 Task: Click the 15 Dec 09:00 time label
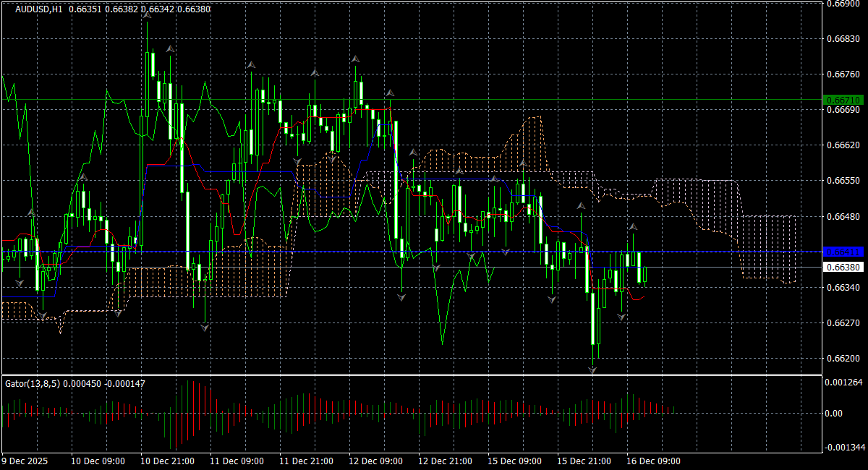(514, 461)
